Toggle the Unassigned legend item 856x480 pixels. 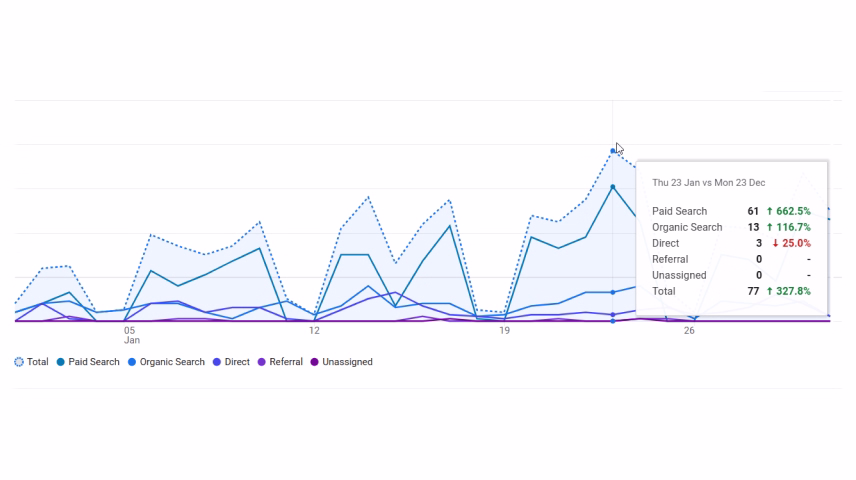click(x=341, y=362)
